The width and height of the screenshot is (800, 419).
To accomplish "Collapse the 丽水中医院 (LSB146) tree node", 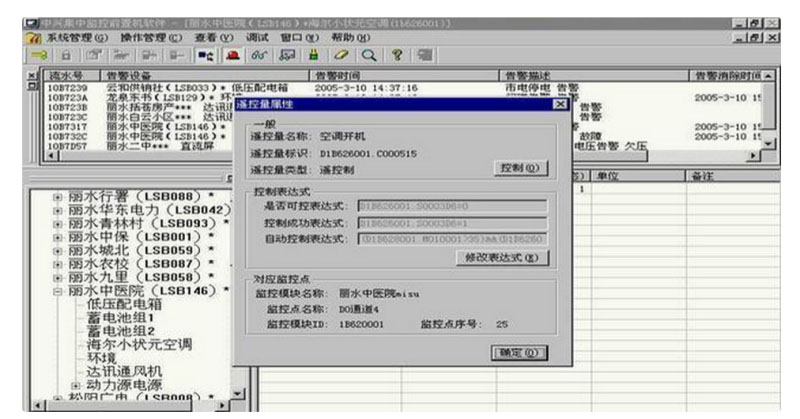I will point(57,290).
